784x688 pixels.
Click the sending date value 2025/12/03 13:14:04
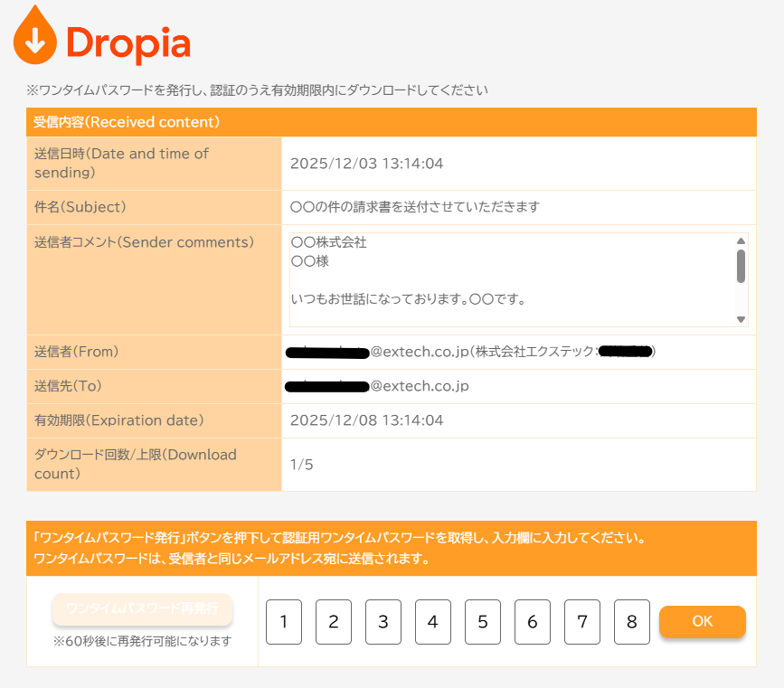(x=366, y=164)
